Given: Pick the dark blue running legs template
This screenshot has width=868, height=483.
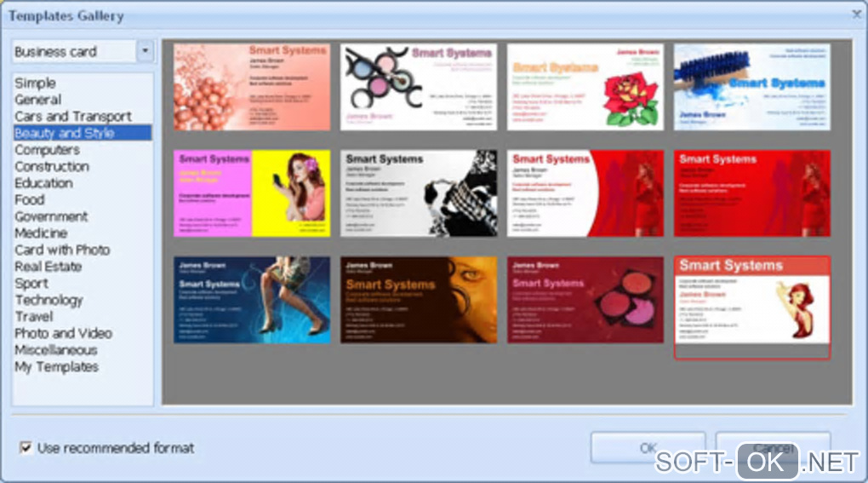Looking at the screenshot, I should point(252,300).
